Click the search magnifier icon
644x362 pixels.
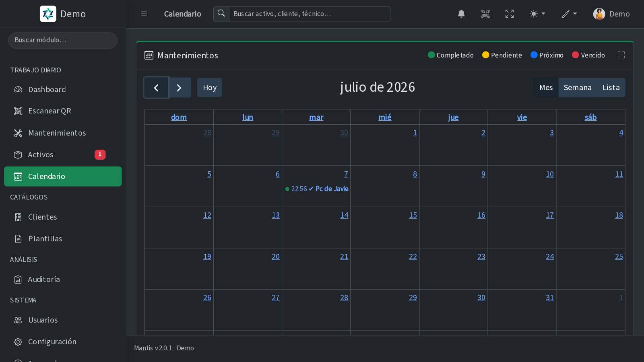[221, 14]
